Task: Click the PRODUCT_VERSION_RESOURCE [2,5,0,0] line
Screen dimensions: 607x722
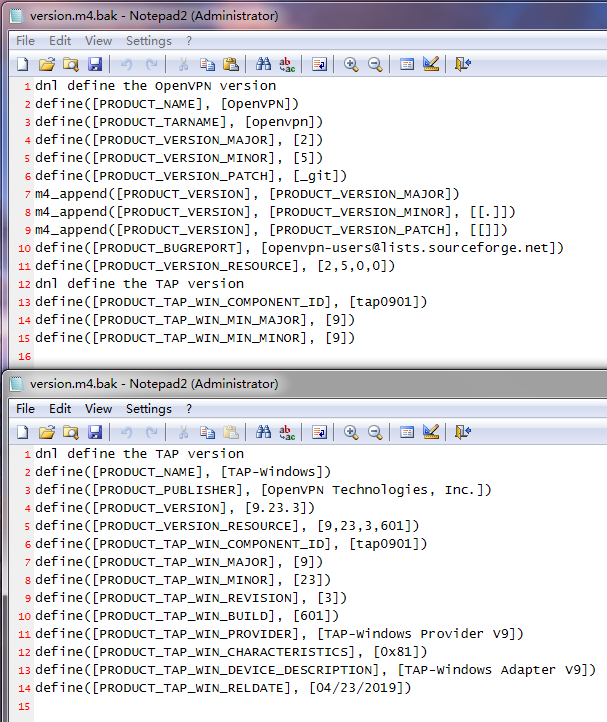Action: click(x=215, y=266)
